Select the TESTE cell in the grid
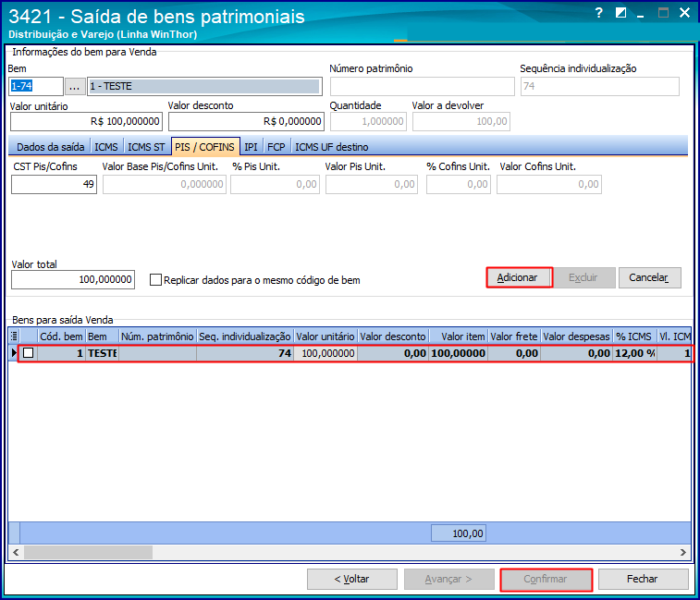This screenshot has width=700, height=600. click(102, 353)
